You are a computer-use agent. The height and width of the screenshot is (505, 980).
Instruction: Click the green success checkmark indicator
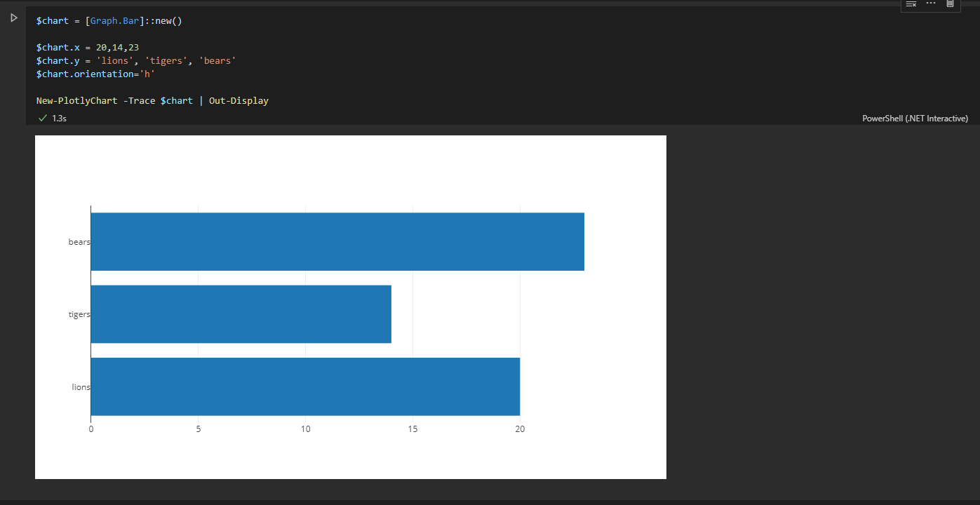coord(42,118)
